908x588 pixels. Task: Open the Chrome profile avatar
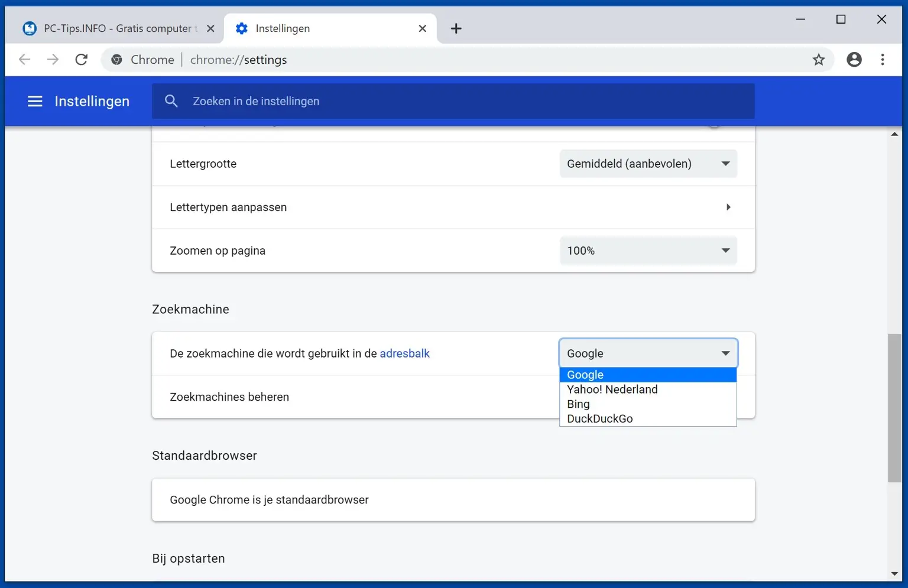click(854, 59)
